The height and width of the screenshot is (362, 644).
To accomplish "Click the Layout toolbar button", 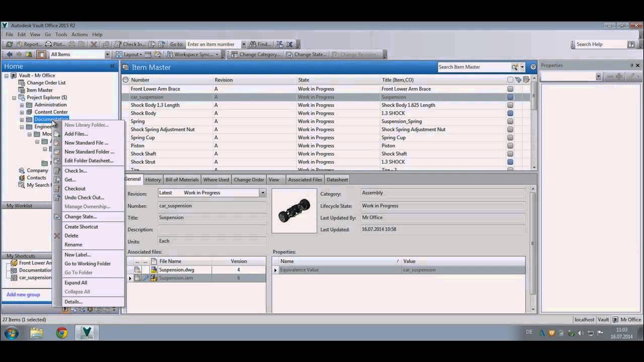I will [129, 54].
